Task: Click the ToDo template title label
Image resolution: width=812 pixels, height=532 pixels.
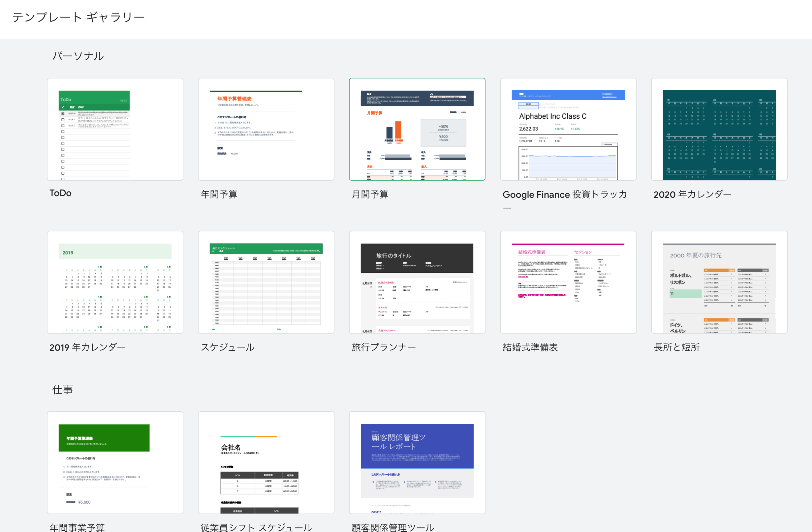Action: coord(60,193)
